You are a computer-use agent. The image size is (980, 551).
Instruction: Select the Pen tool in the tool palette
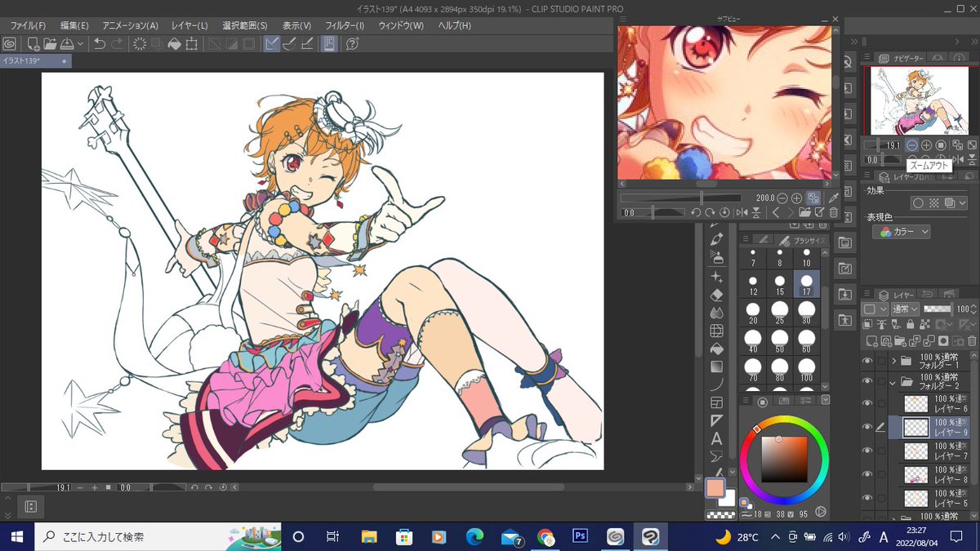tap(717, 239)
